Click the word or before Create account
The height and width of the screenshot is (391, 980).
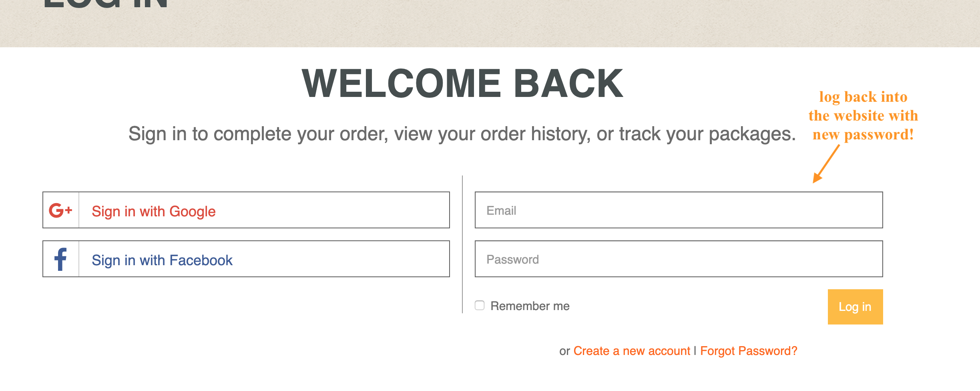point(564,351)
